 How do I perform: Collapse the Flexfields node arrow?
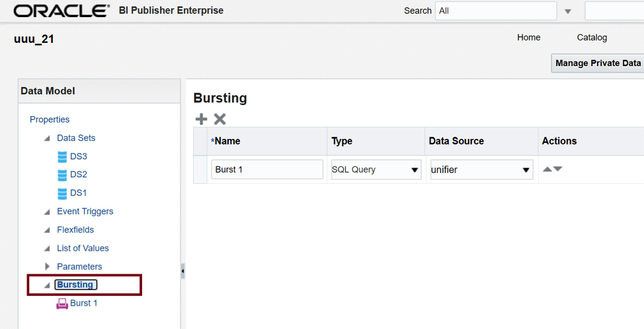pos(47,231)
